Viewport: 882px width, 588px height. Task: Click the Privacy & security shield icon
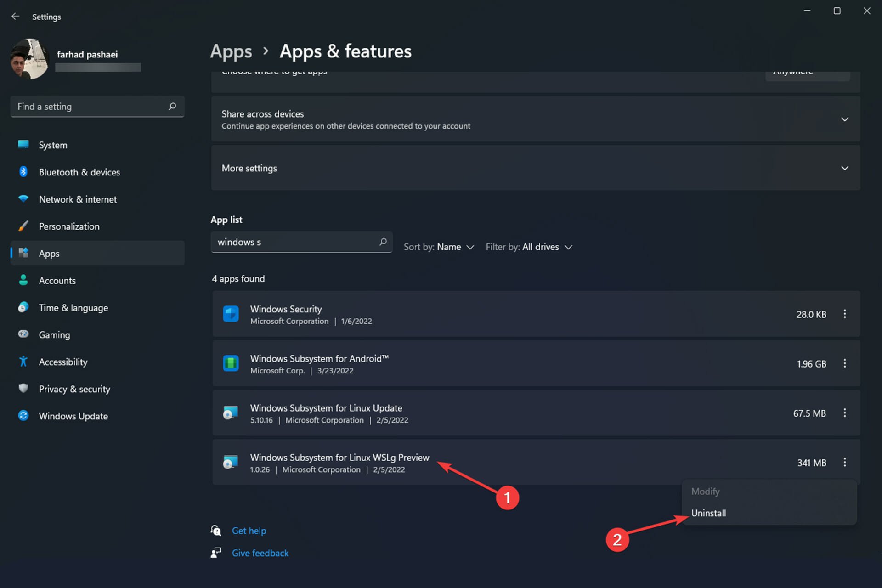coord(23,389)
